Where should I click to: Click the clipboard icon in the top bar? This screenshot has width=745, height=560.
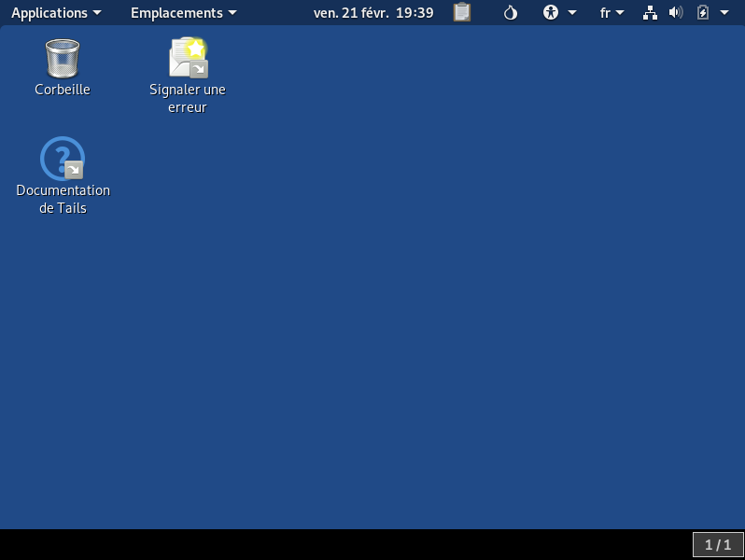pos(461,13)
